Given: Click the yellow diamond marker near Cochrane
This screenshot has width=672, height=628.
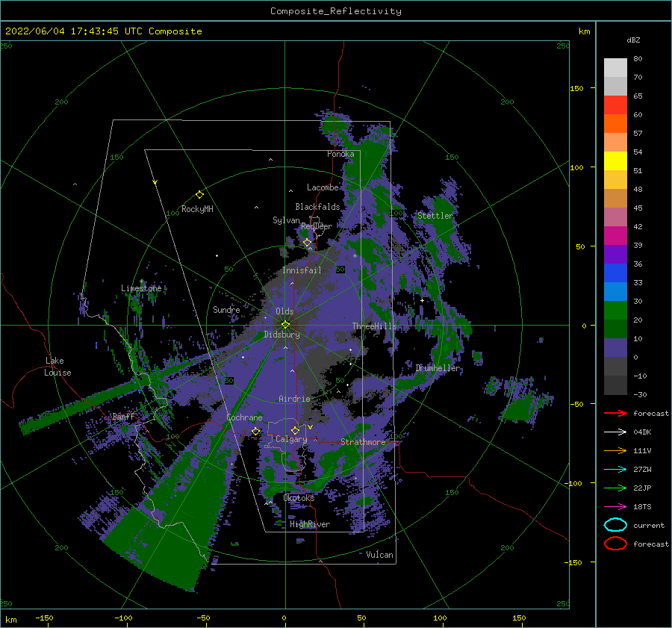Looking at the screenshot, I should pos(255,431).
